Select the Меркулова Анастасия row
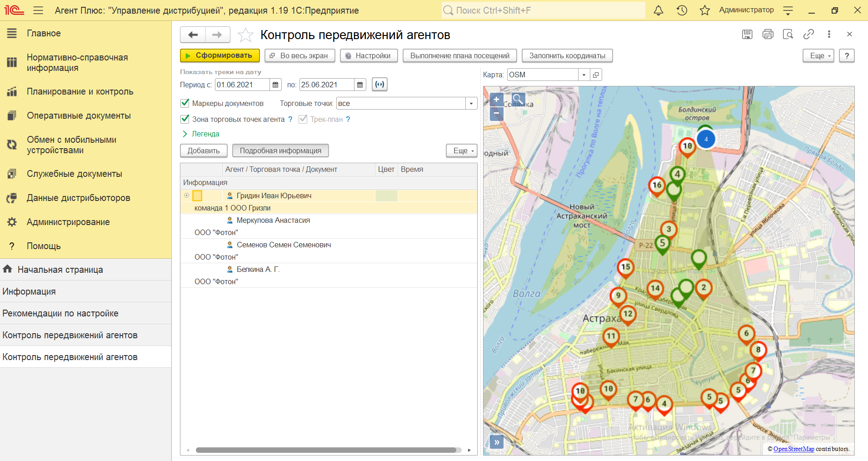 (329, 226)
